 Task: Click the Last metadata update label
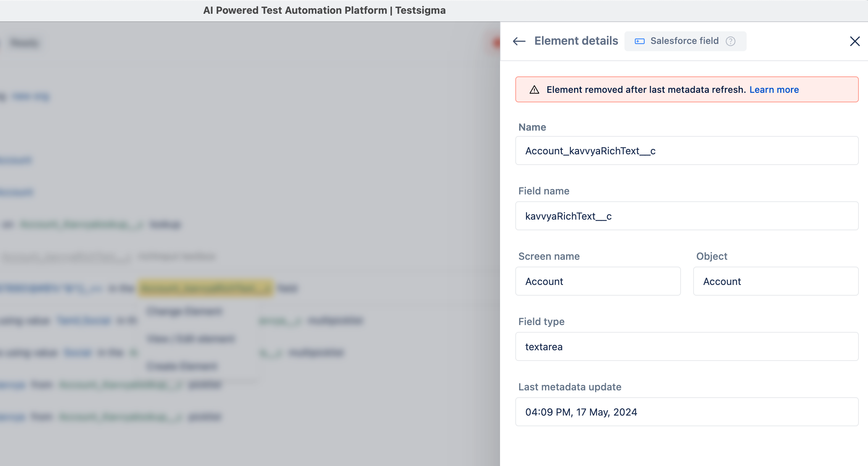[x=570, y=387]
